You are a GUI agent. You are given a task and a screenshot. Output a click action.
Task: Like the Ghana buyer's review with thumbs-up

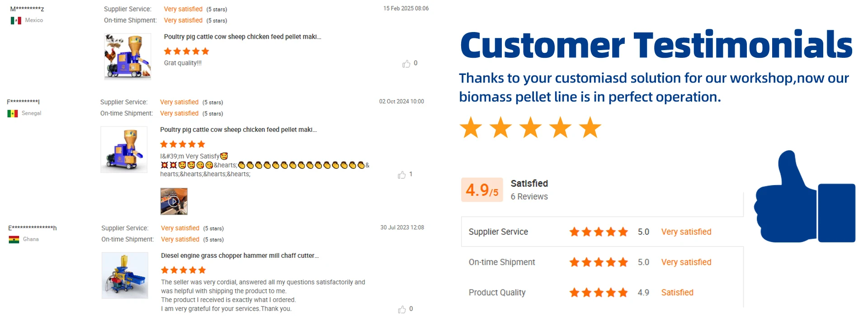(x=402, y=309)
